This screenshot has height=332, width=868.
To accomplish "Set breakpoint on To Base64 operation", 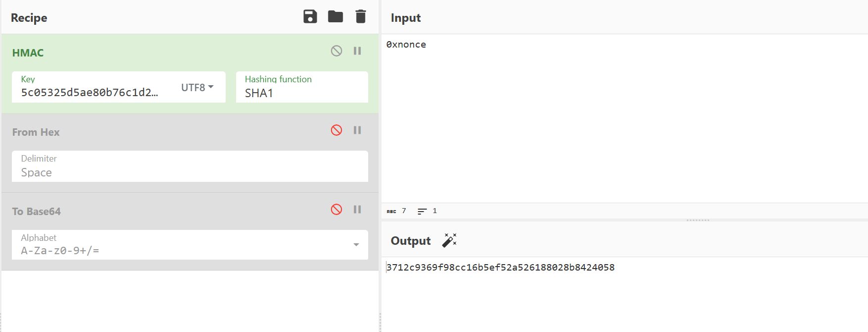I will pyautogui.click(x=357, y=210).
